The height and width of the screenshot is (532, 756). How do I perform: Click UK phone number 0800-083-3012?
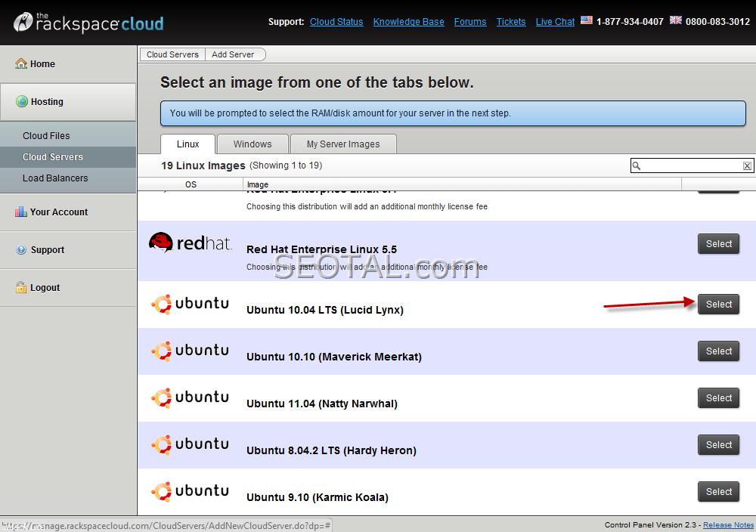tap(718, 22)
